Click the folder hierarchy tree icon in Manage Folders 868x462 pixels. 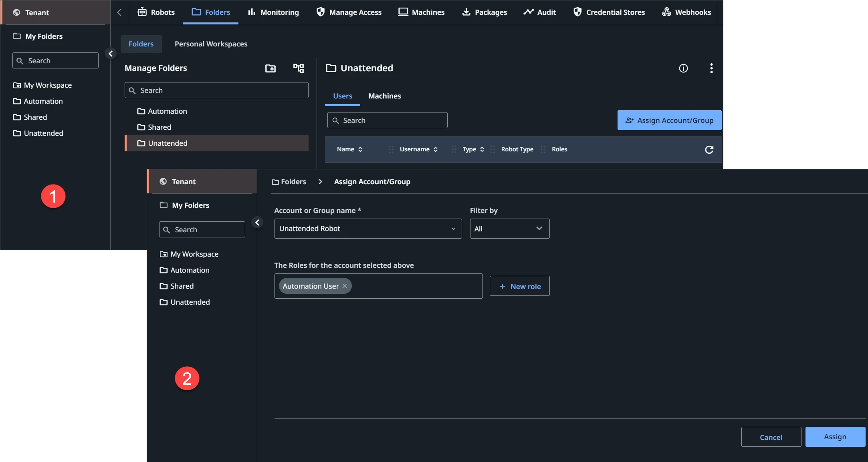point(299,68)
